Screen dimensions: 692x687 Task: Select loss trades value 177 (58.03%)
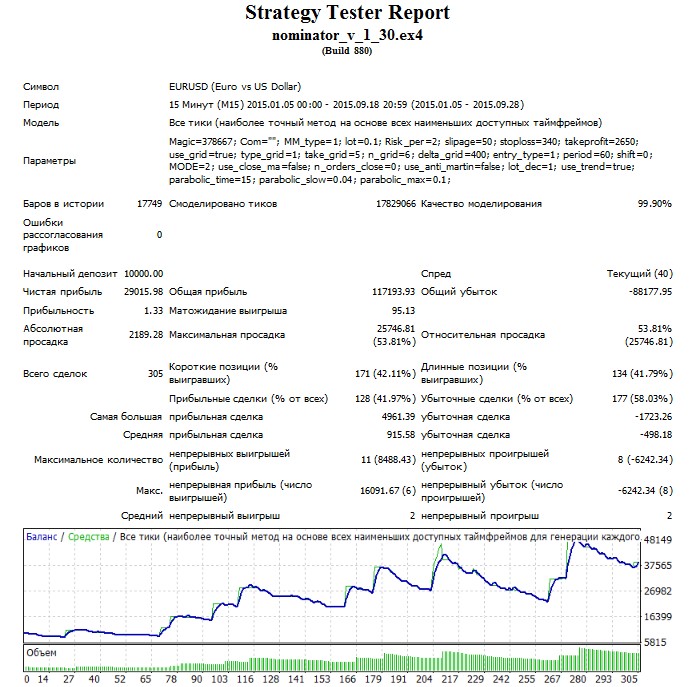pyautogui.click(x=642, y=399)
